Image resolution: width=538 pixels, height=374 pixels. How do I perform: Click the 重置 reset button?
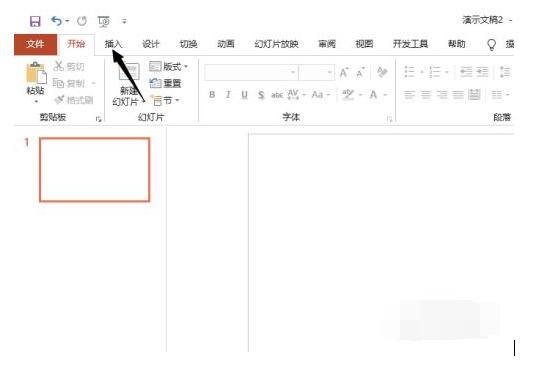click(165, 83)
